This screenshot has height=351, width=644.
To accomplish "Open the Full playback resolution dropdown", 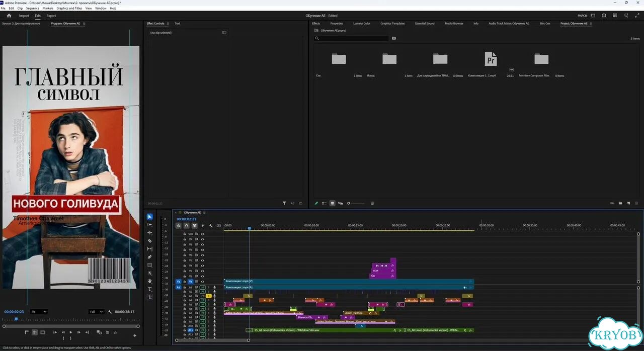I will click(97, 312).
